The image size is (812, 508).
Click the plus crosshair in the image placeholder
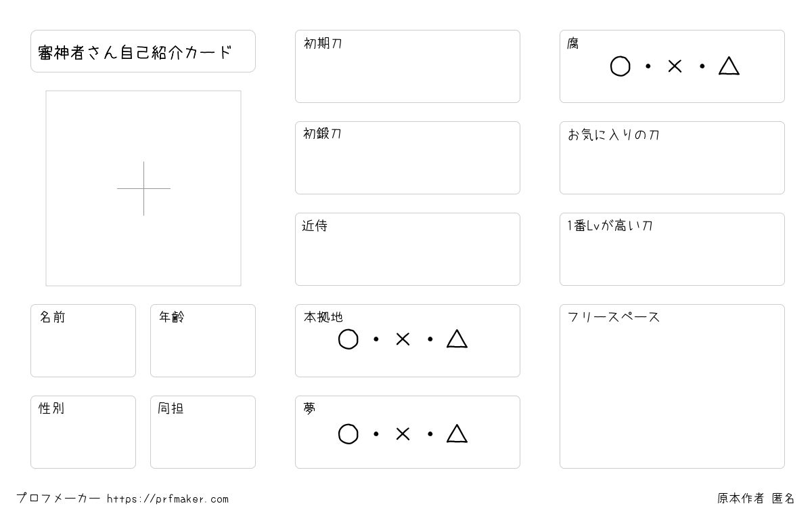[x=143, y=188]
